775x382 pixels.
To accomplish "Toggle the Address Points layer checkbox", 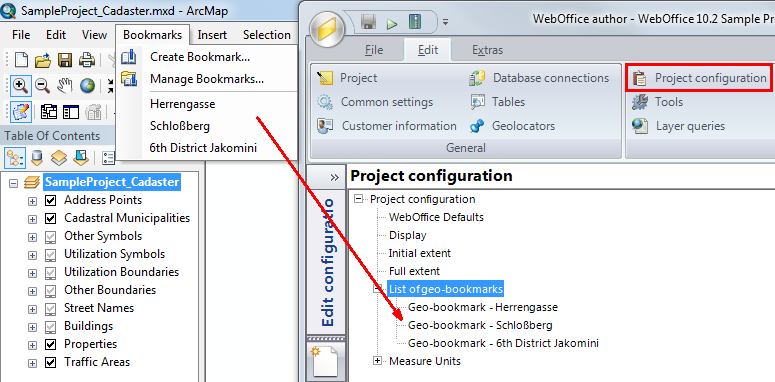I will click(x=50, y=201).
